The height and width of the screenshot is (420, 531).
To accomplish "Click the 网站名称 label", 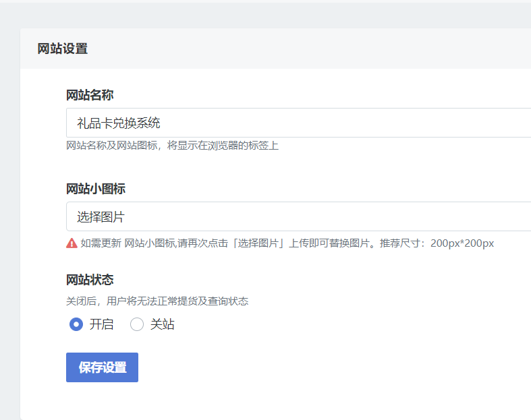I will (x=90, y=95).
